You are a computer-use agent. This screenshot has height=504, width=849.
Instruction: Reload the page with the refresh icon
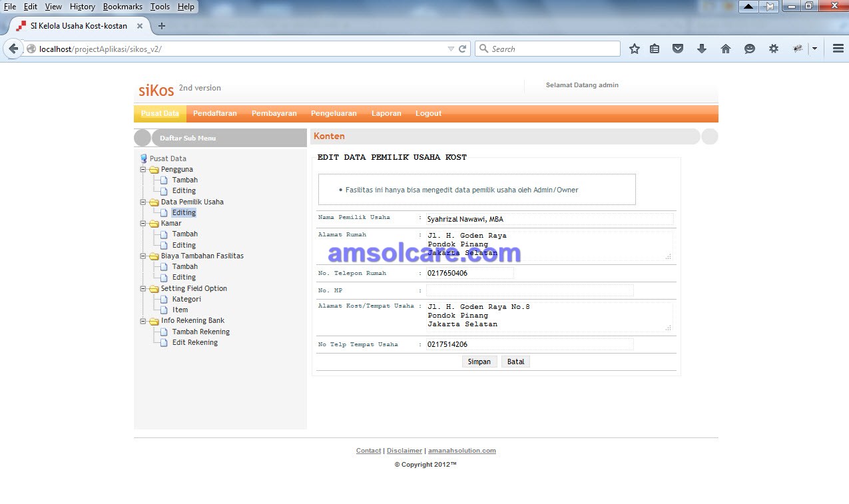(x=463, y=49)
